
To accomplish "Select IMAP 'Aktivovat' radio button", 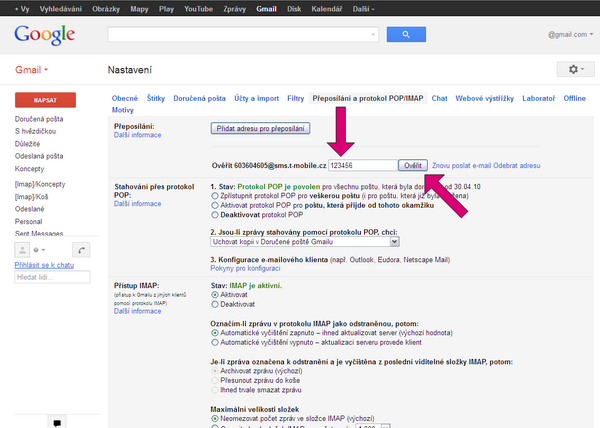I will click(215, 295).
